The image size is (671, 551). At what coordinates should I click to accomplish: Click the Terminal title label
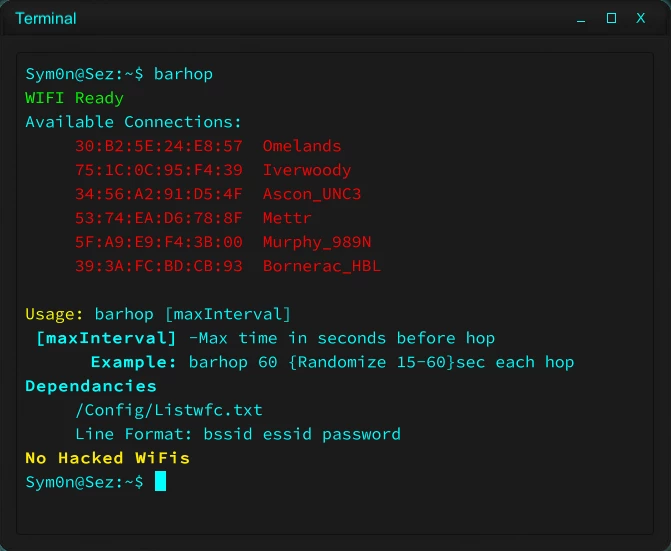click(x=46, y=18)
